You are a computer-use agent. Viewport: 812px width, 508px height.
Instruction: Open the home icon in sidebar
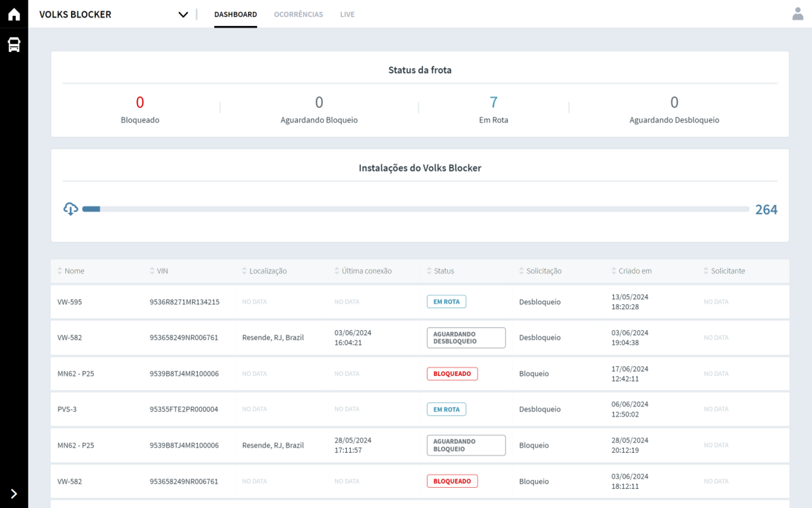tap(14, 15)
